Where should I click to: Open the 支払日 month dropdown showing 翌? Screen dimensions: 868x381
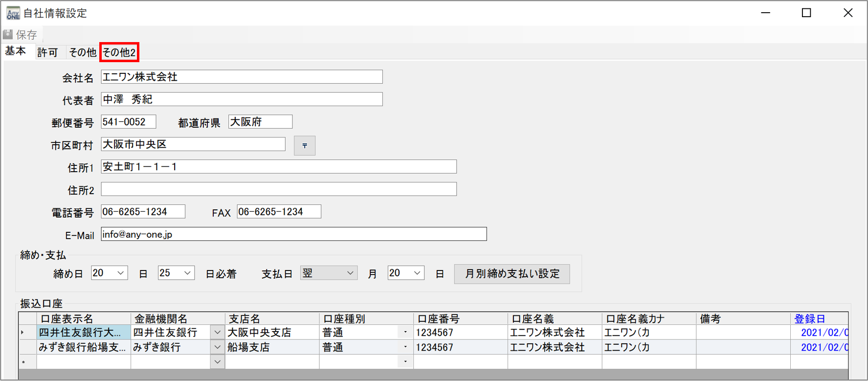[x=350, y=273]
